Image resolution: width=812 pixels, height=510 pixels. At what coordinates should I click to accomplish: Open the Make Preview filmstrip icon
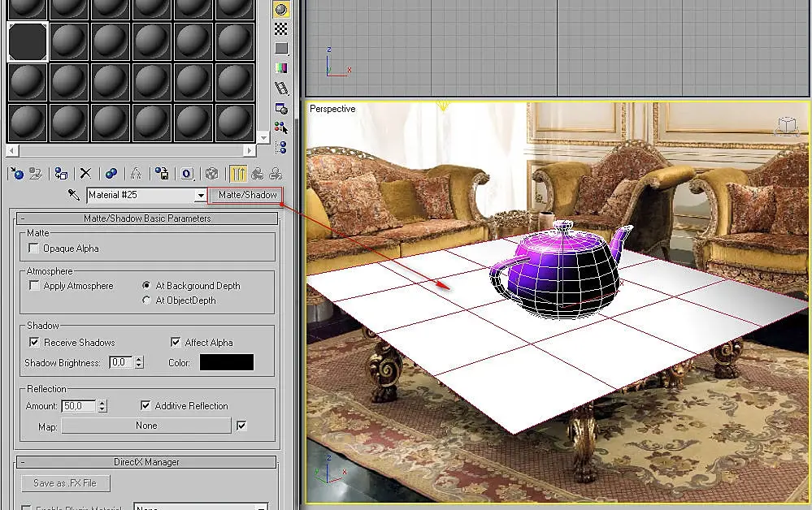coord(281,89)
